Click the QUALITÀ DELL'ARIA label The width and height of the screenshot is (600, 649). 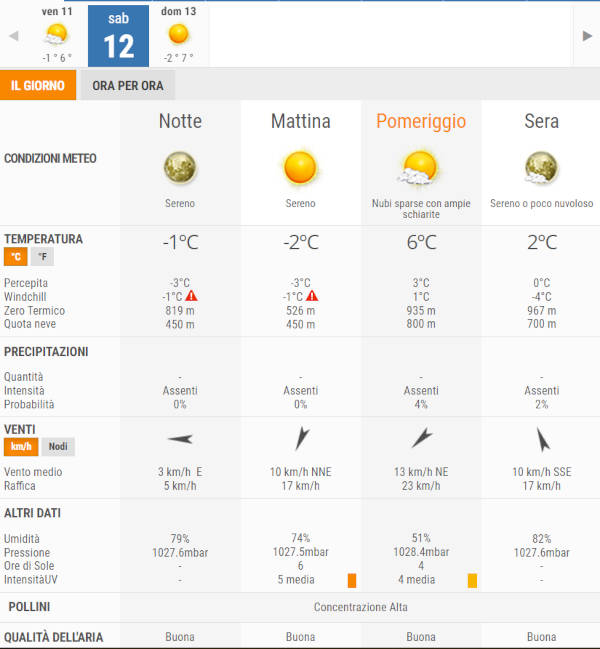tap(53, 637)
